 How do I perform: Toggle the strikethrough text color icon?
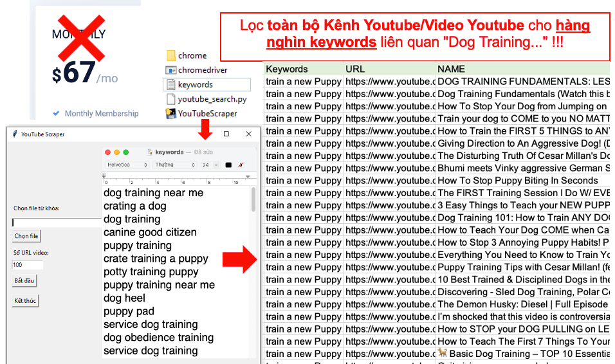pyautogui.click(x=241, y=165)
